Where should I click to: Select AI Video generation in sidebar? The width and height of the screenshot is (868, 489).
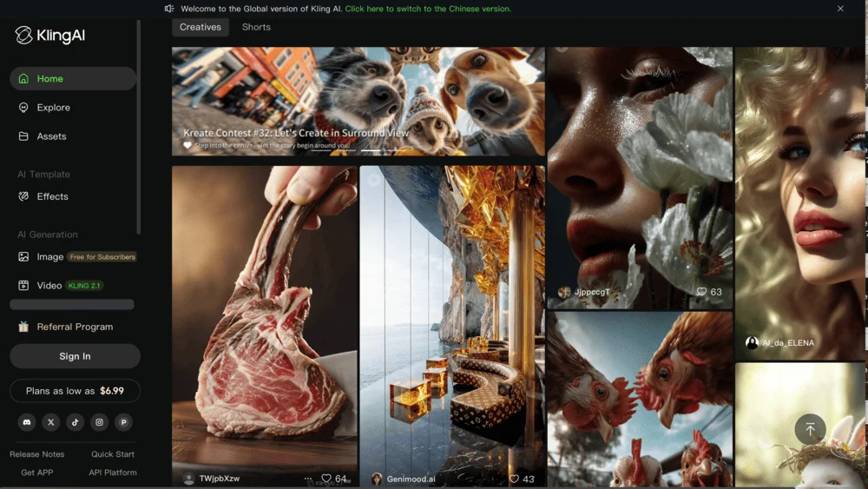[x=49, y=285]
